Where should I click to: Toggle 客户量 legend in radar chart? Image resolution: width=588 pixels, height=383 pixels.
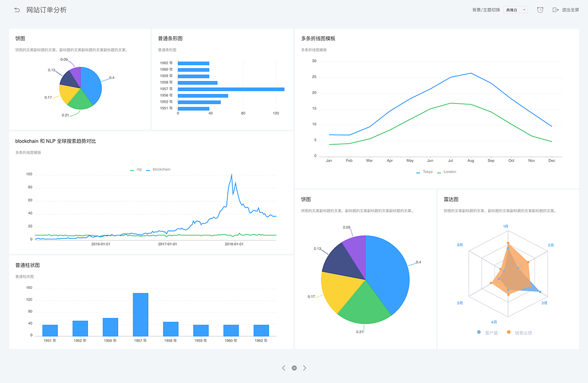(x=487, y=333)
